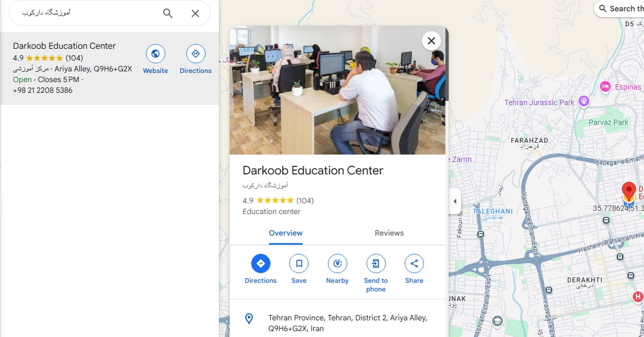Click the red location pin on map

tap(628, 192)
